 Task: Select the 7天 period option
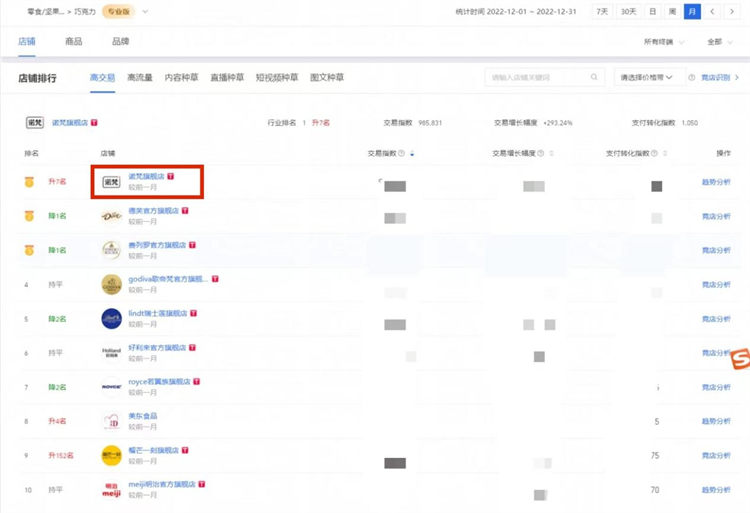tap(602, 12)
